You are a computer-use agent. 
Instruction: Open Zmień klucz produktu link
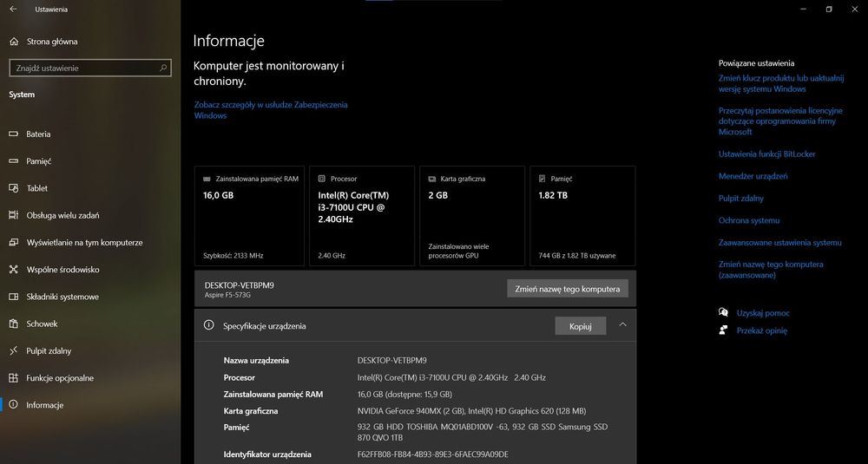point(781,83)
